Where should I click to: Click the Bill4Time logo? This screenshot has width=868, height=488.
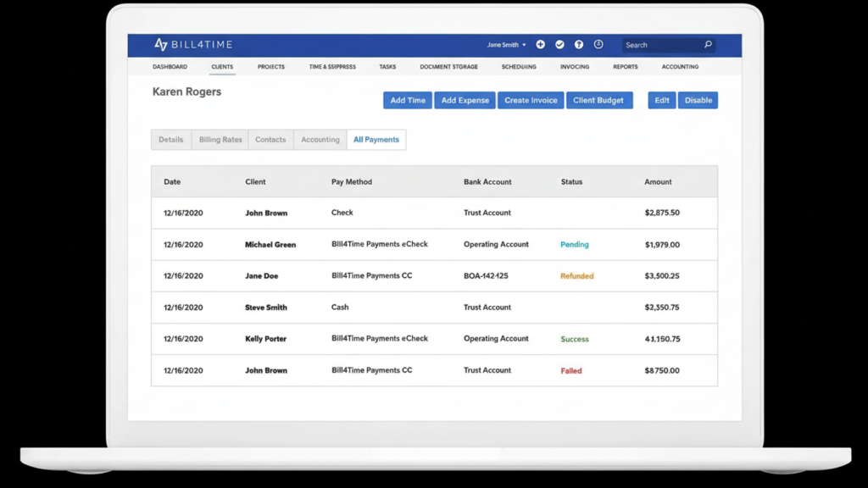tap(181, 45)
